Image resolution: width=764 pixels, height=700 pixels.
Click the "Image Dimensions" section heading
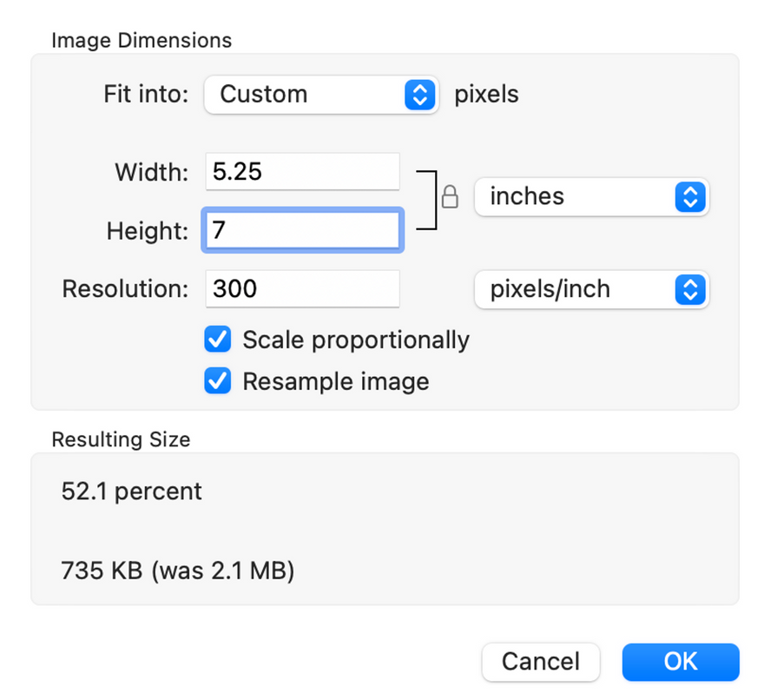[142, 40]
